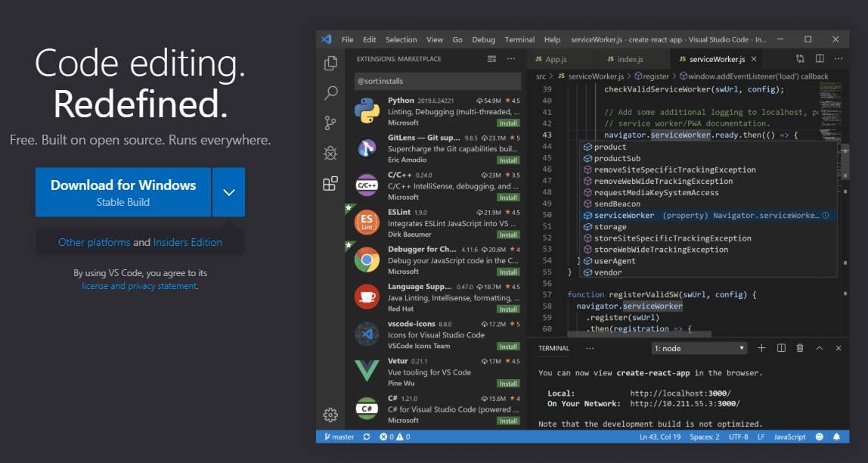Click the split editor icon
Image resolution: width=868 pixels, height=463 pixels.
click(x=820, y=59)
